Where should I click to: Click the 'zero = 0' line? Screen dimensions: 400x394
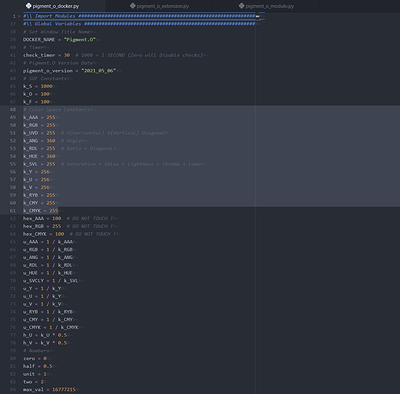[x=35, y=358]
